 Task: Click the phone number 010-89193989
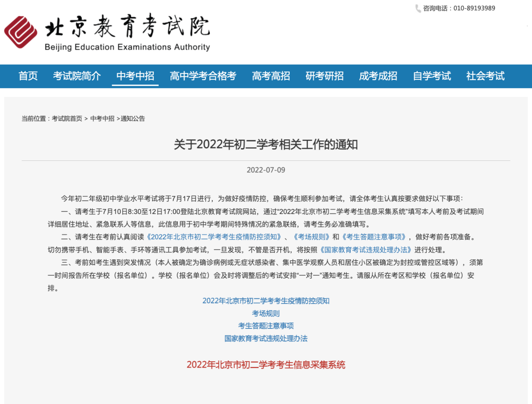(x=474, y=8)
